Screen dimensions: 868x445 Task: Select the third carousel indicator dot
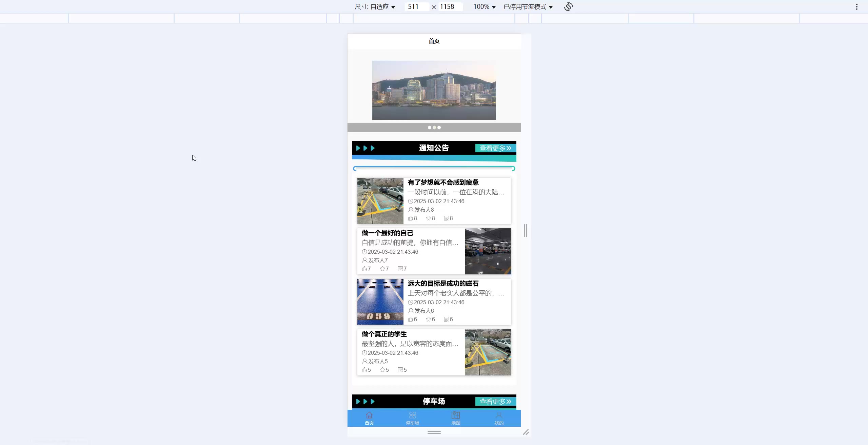click(439, 128)
